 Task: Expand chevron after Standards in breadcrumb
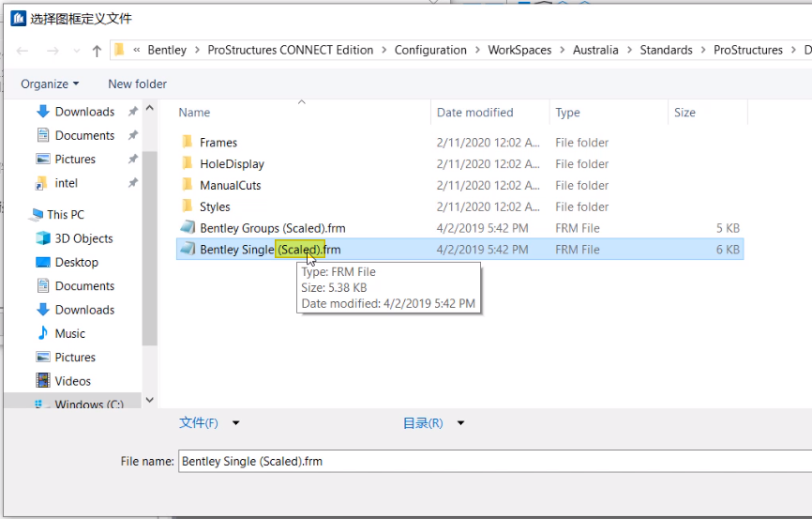click(x=703, y=51)
